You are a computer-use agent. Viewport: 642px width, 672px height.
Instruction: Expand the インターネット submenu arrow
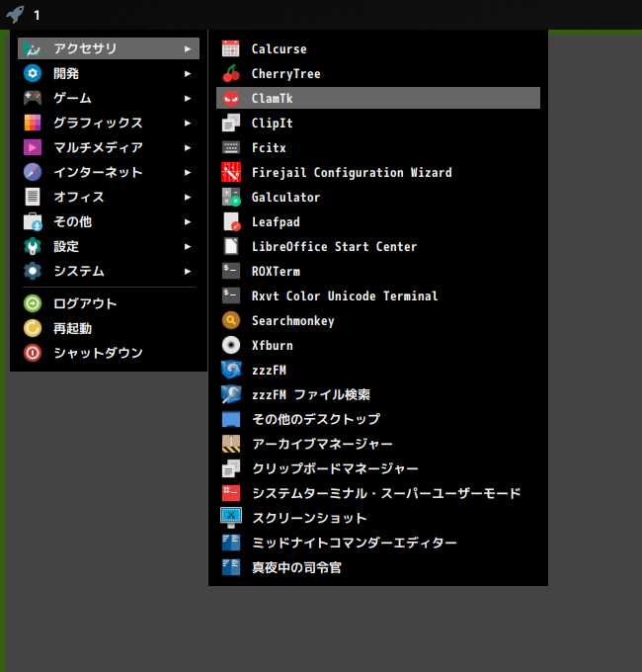188,172
